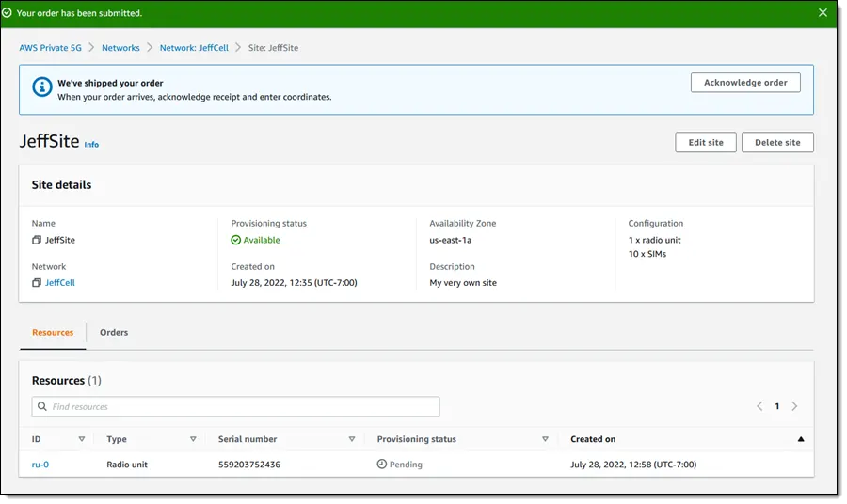
Task: Click the first breadcrumb separator chevron
Action: 91,48
